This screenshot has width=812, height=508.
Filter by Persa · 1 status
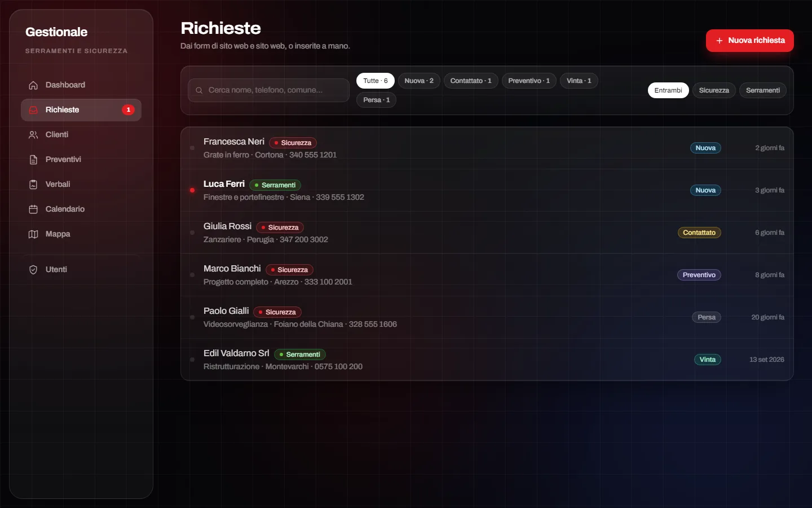click(376, 100)
